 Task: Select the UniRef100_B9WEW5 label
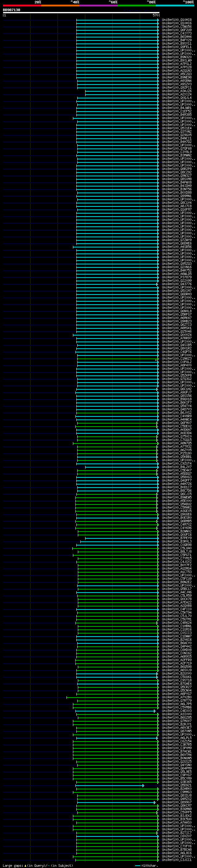pos(177,497)
